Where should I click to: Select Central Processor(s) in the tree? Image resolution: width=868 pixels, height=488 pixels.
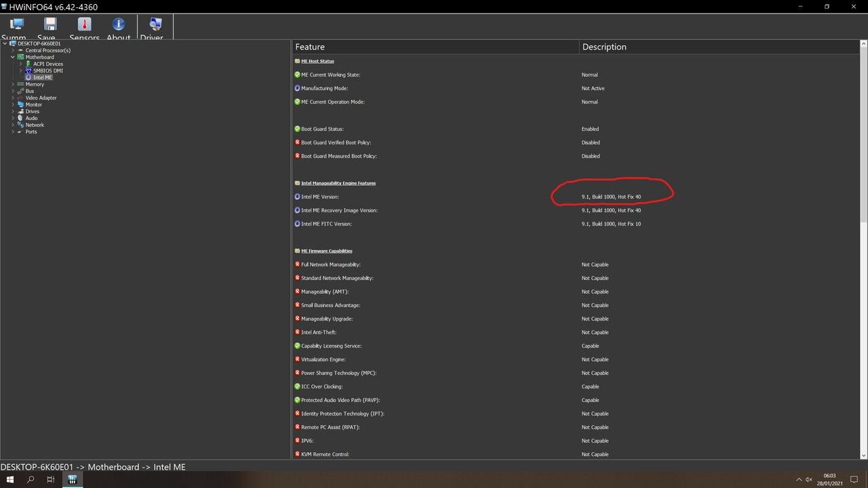point(48,50)
